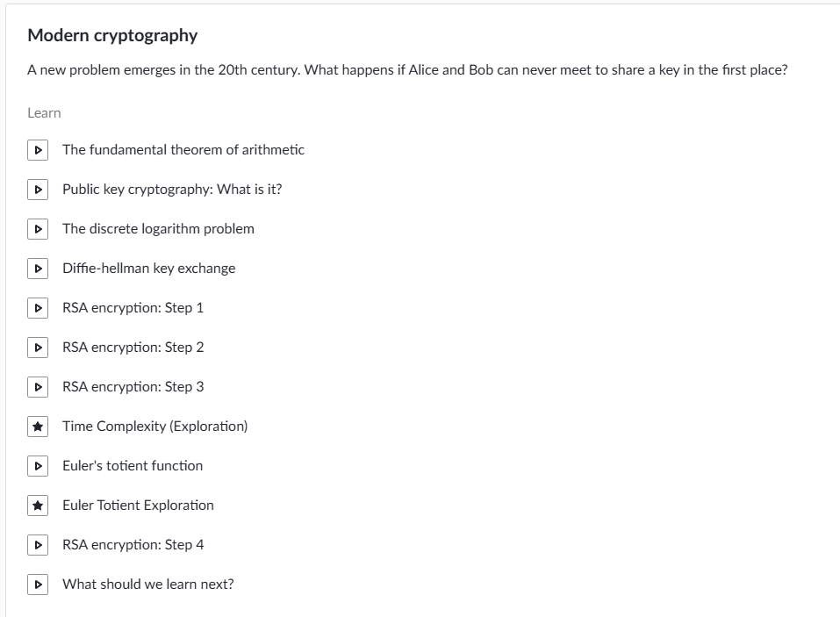Go to The discrete logarithm problem video
Image resolution: width=840 pixels, height=617 pixels.
[158, 229]
